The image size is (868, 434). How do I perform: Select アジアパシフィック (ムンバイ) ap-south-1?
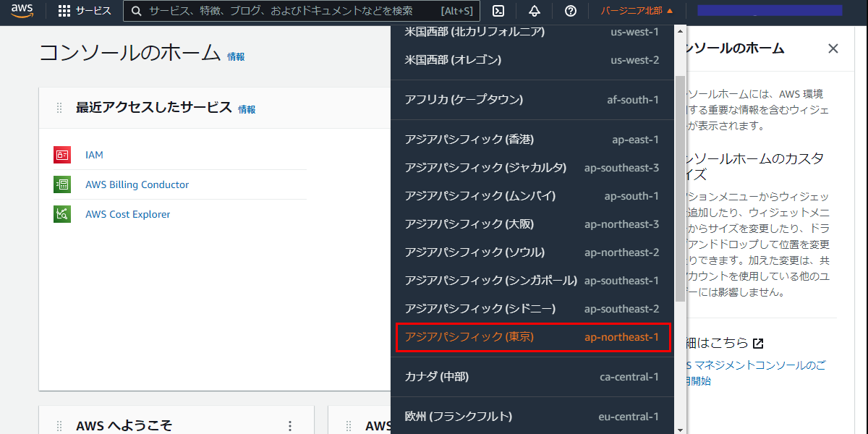532,195
